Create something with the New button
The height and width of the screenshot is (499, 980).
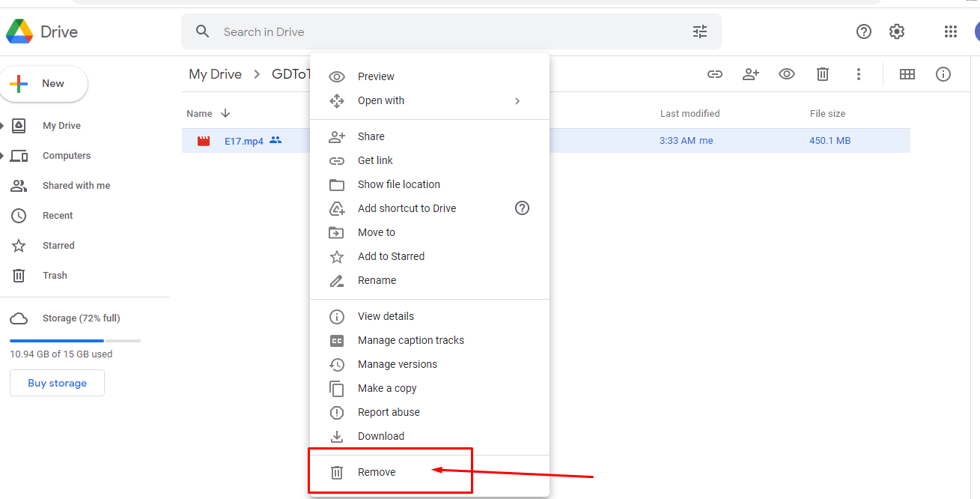coord(44,83)
